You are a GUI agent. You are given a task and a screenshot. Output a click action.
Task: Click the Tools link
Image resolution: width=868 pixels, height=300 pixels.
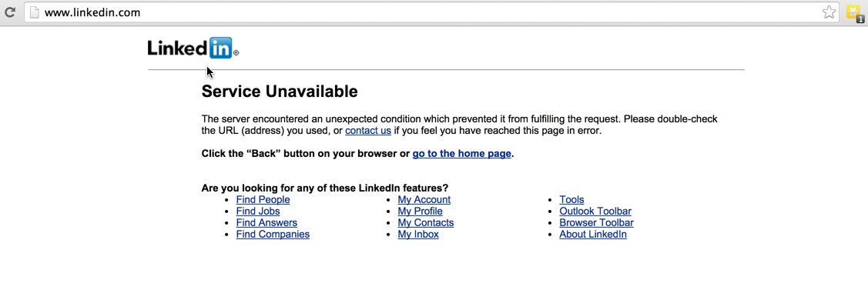[571, 199]
